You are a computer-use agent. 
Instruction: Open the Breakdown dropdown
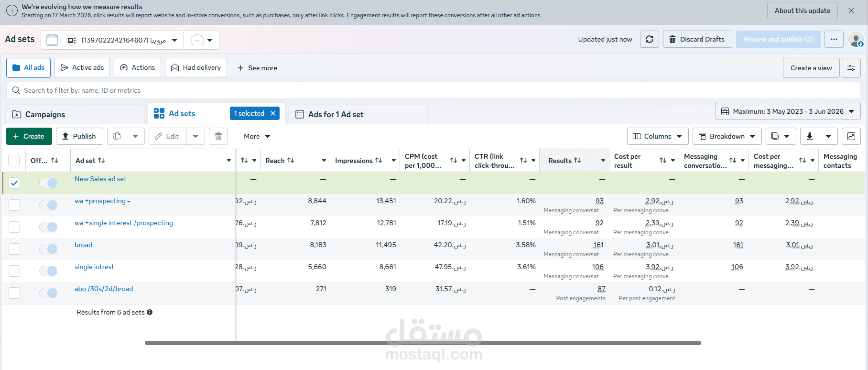tap(727, 136)
